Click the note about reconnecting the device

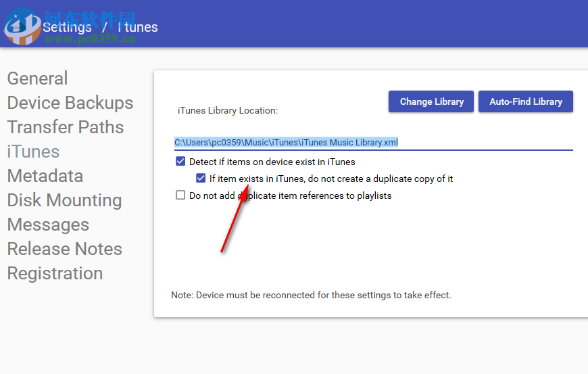pyautogui.click(x=311, y=296)
